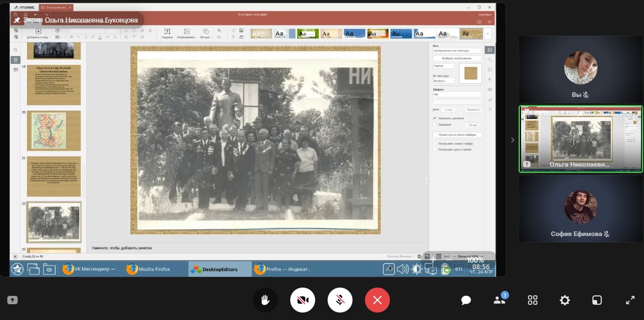
Task: Open chart settings panel icon
Action: [x=490, y=100]
